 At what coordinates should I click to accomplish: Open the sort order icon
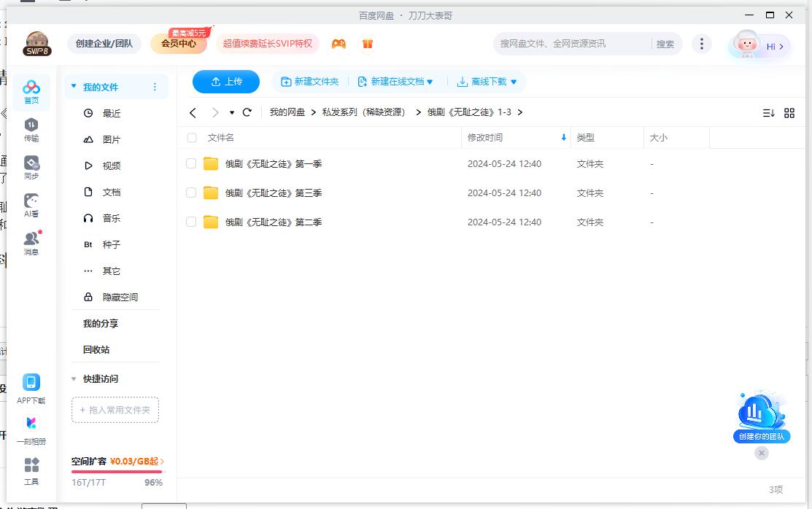pos(768,113)
